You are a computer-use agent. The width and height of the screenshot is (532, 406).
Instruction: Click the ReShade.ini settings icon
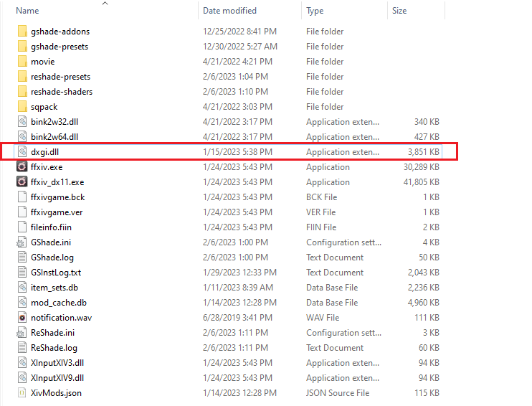point(22,333)
